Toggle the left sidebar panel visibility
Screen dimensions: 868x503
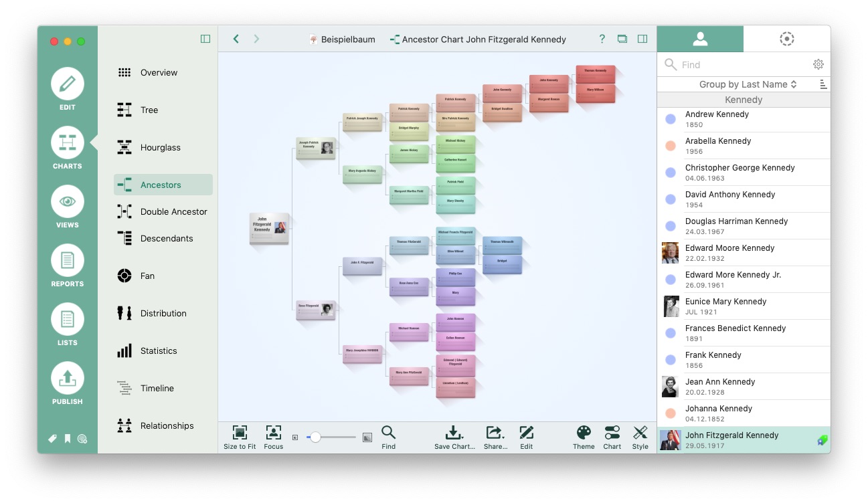click(x=205, y=39)
